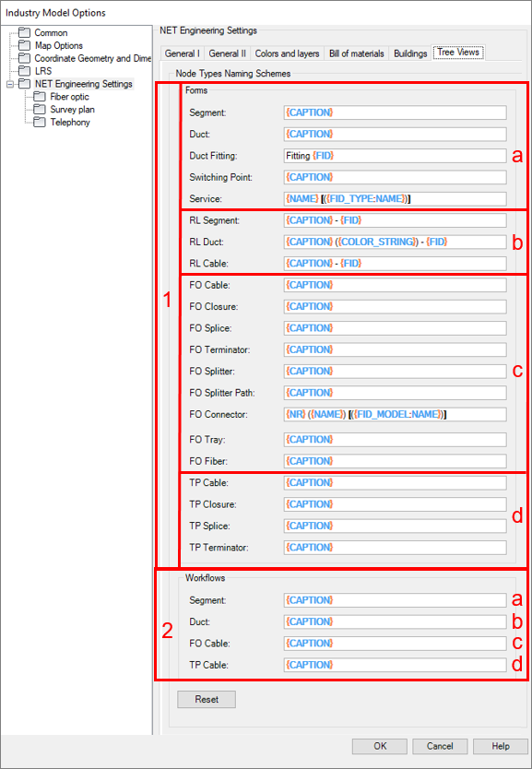The height and width of the screenshot is (769, 532).
Task: Edit FO Connector naming field
Action: [395, 415]
